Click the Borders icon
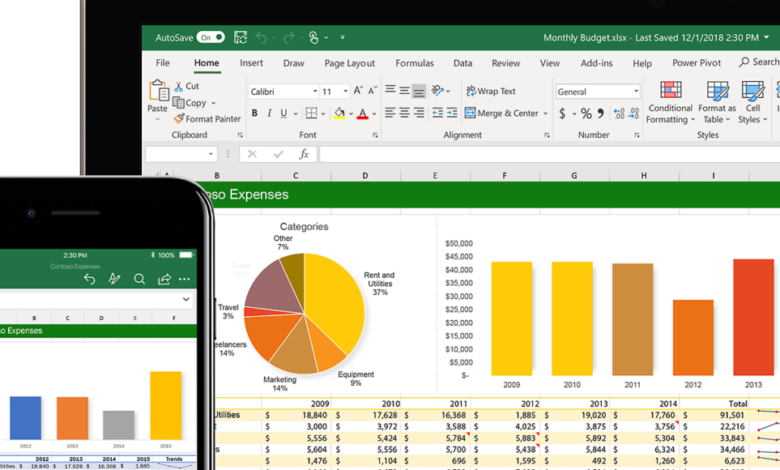Viewport: 780px width, 470px height. pyautogui.click(x=311, y=113)
